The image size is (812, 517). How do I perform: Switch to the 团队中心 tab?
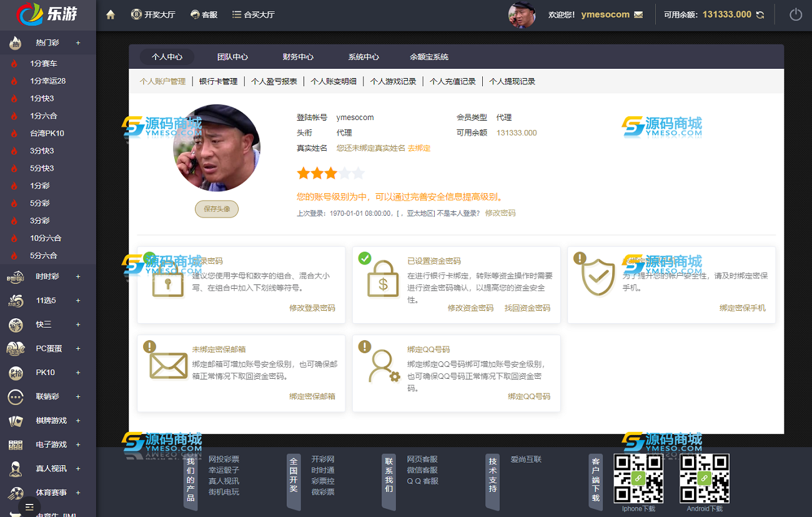[232, 57]
